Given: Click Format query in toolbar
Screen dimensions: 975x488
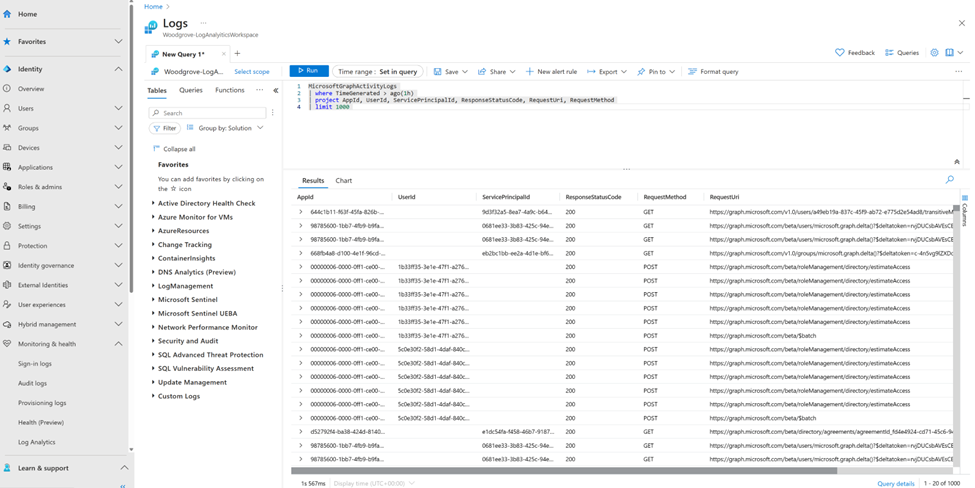Looking at the screenshot, I should [x=713, y=72].
